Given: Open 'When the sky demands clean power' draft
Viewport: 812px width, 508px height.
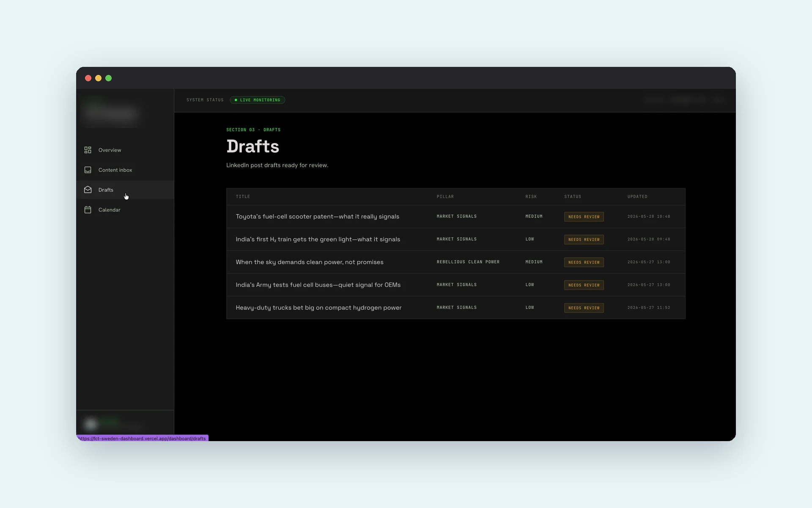Looking at the screenshot, I should point(456,262).
